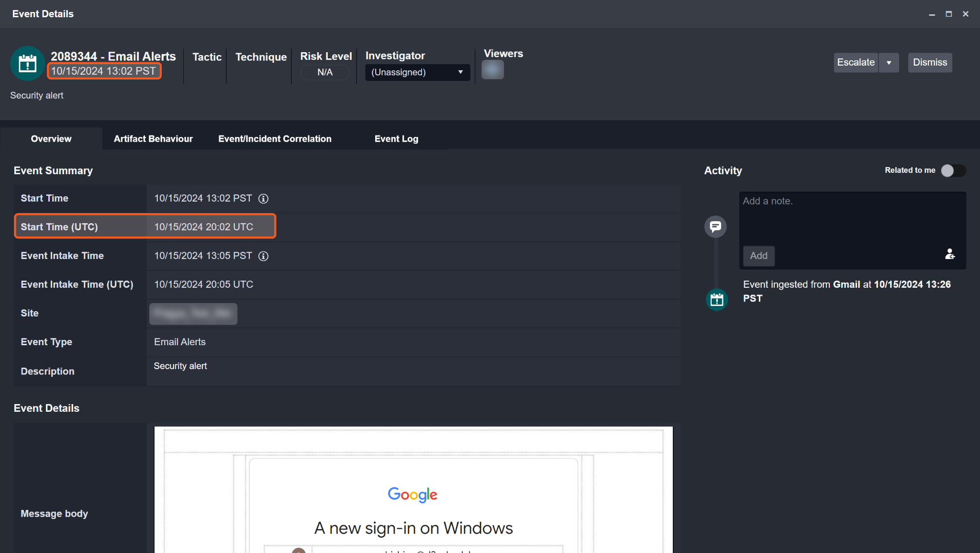This screenshot has height=553, width=980.
Task: Open the Event/Incident Correlation tab
Action: [275, 139]
